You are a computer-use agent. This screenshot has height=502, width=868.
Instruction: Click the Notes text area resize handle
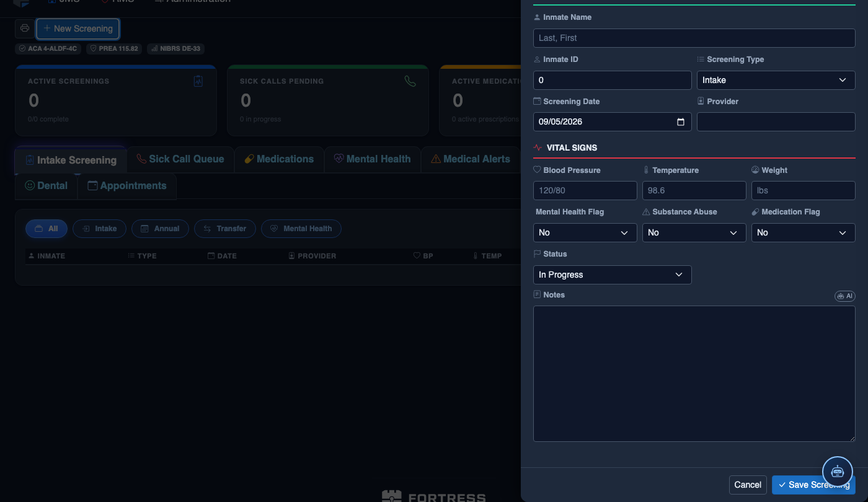pyautogui.click(x=852, y=438)
